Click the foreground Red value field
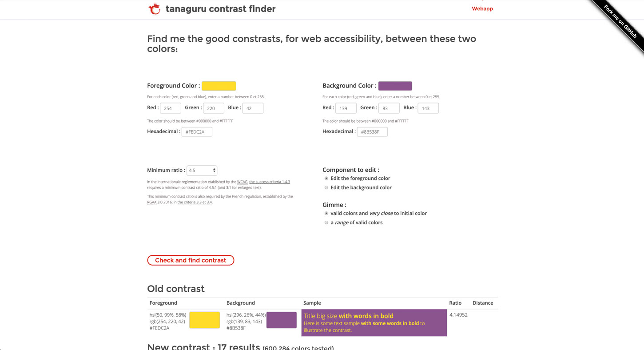Image resolution: width=644 pixels, height=350 pixels. [x=171, y=108]
